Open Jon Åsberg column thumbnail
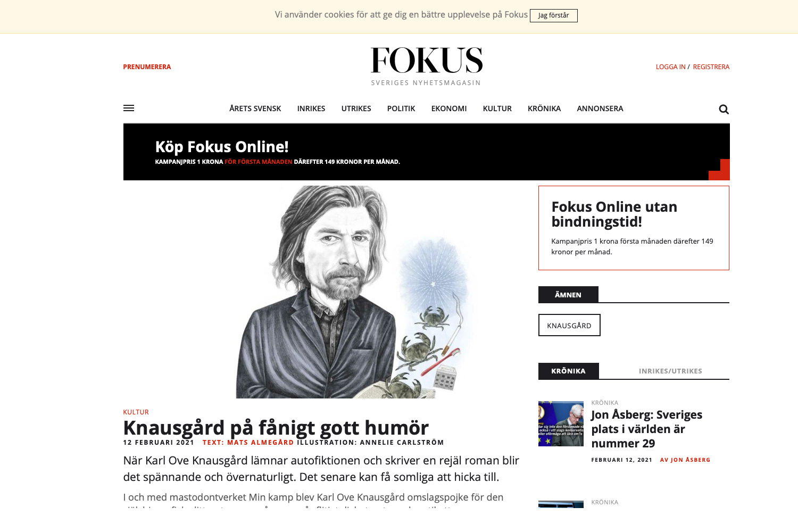Viewport: 798px width, 532px height. click(561, 423)
